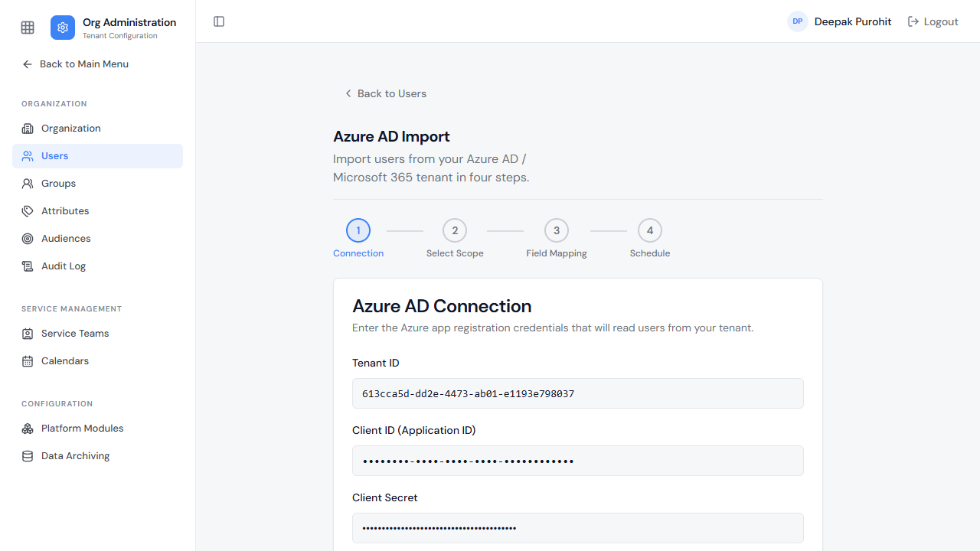Jump to step 3 Field Mapping
Viewport: 980px width, 551px height.
click(557, 230)
